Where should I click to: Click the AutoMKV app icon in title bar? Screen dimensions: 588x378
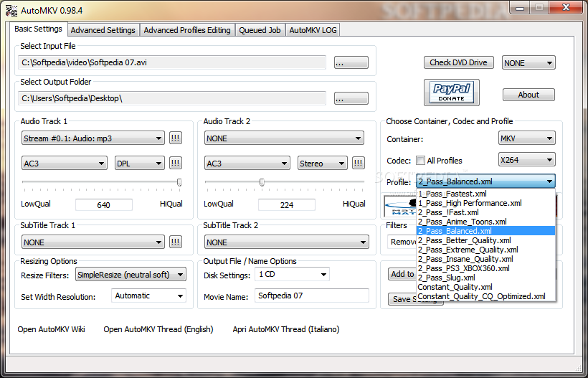point(11,10)
